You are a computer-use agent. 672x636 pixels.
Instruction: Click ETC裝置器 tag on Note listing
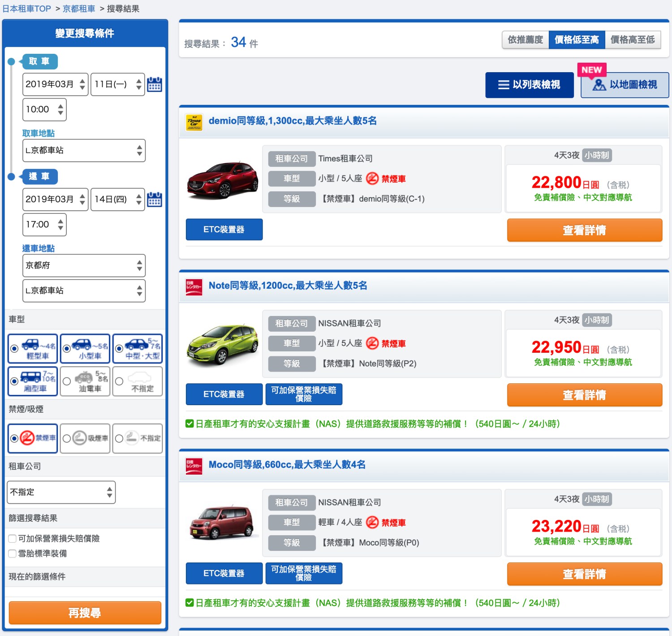click(x=224, y=394)
